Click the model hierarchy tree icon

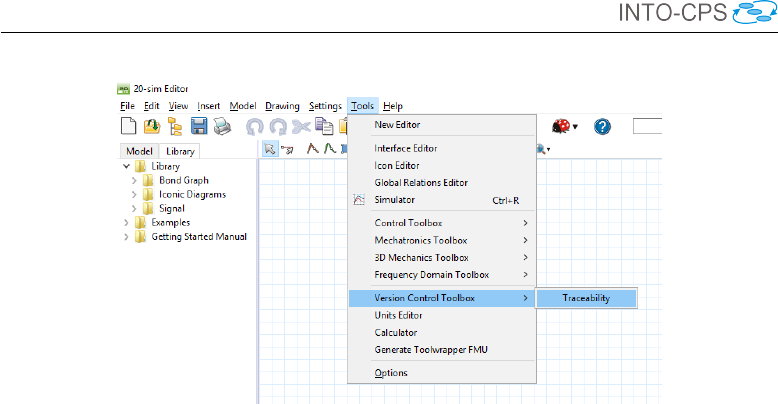pos(175,127)
